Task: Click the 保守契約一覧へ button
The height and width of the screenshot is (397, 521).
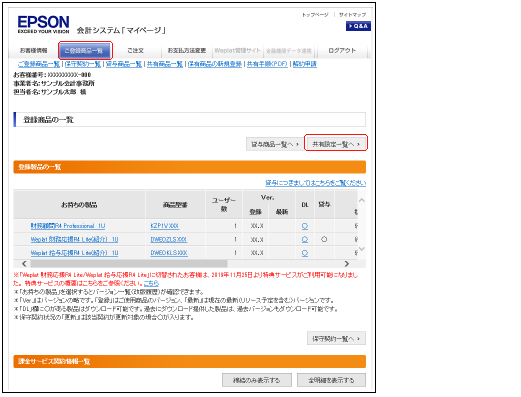Action: (336, 338)
